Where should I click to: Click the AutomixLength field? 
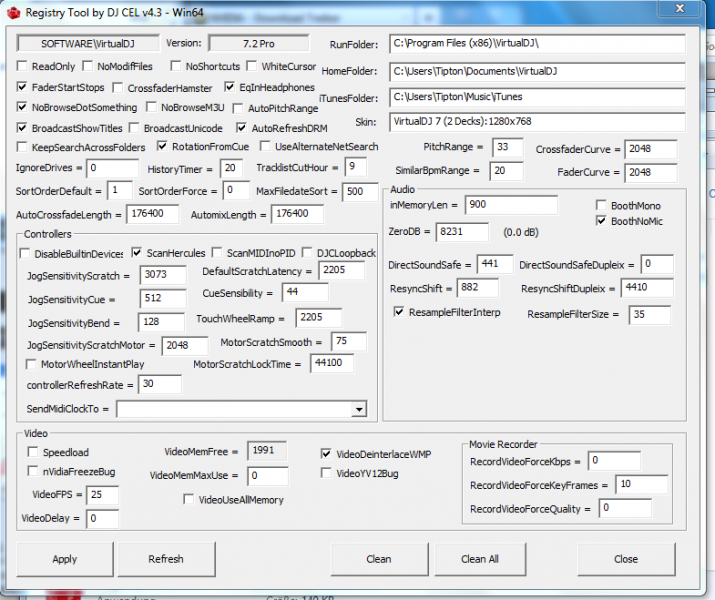click(x=297, y=214)
